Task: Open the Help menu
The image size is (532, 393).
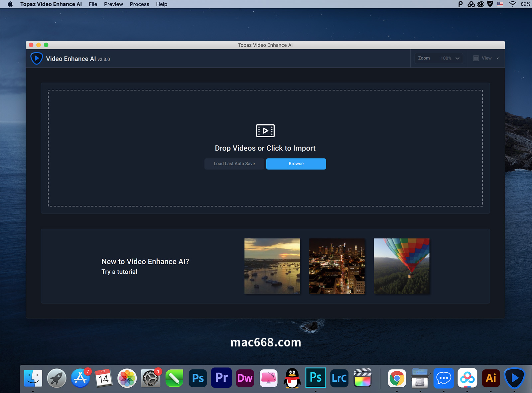Action: pos(162,4)
